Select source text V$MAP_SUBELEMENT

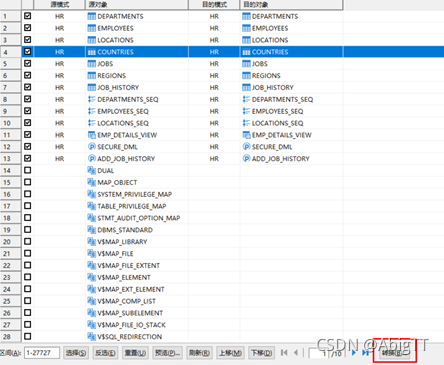click(x=130, y=313)
